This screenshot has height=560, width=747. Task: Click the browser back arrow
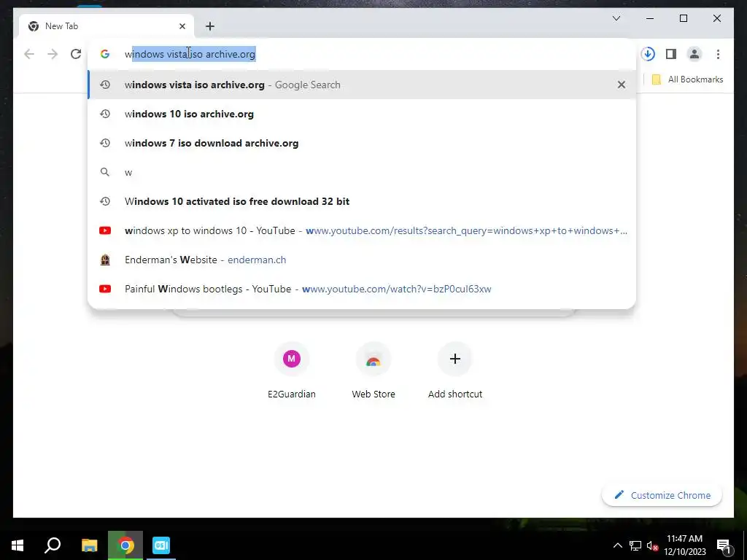pos(29,54)
